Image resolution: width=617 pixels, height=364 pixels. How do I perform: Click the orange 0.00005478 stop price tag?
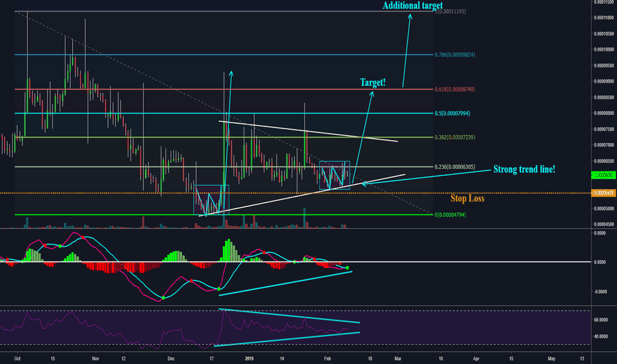coord(603,193)
